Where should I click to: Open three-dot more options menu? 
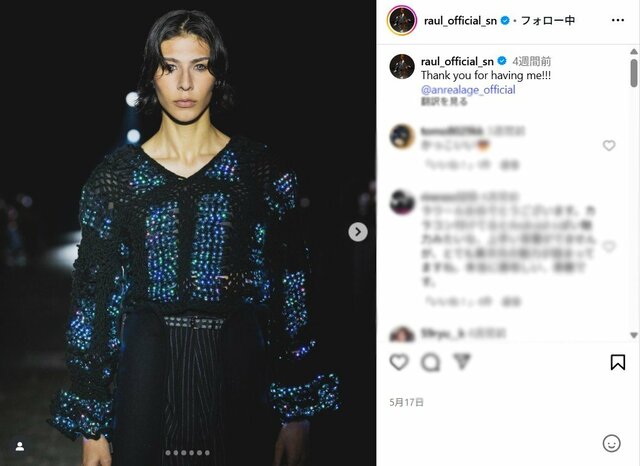point(618,20)
